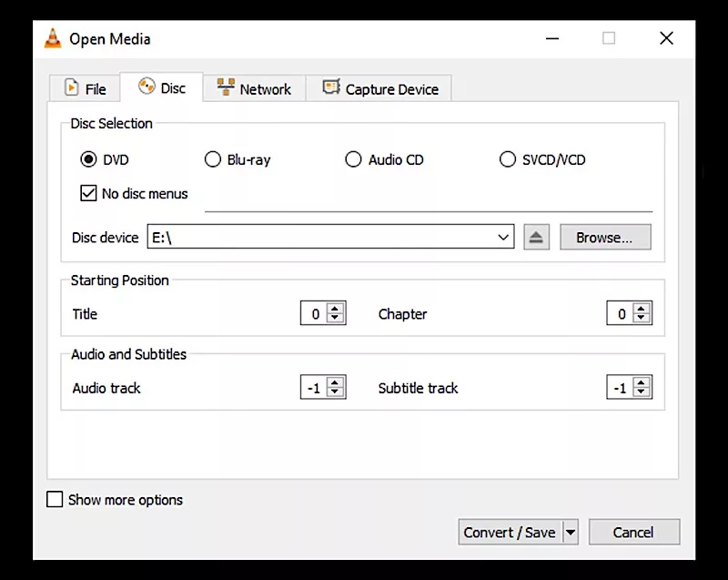The image size is (728, 580).
Task: Select the DVD radio button
Action: [x=88, y=159]
